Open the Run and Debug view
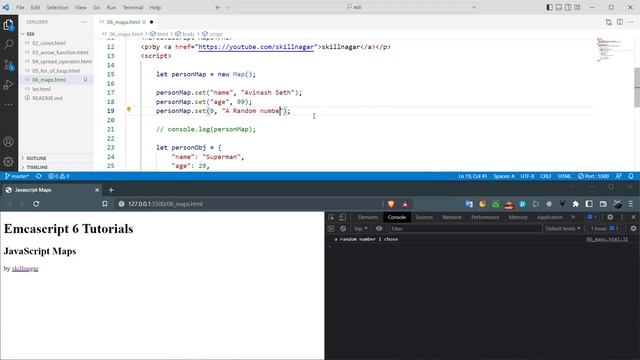The height and width of the screenshot is (360, 640). click(x=8, y=85)
